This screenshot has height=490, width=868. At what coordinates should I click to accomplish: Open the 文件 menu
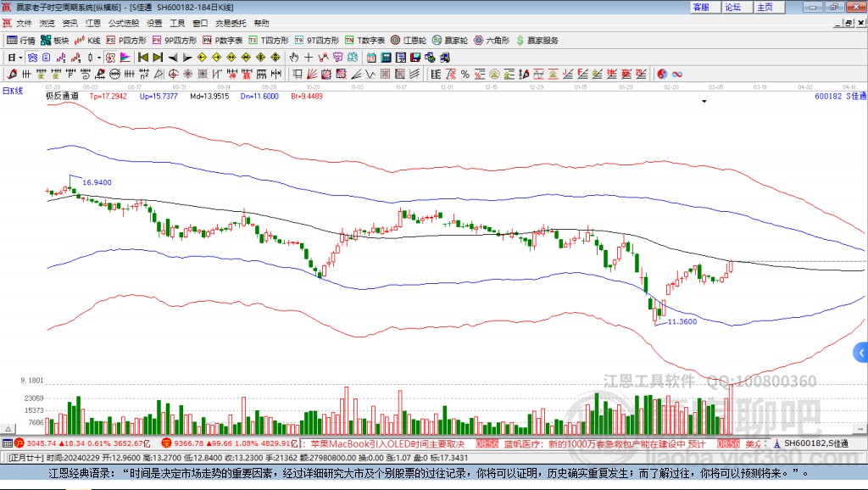click(x=24, y=23)
